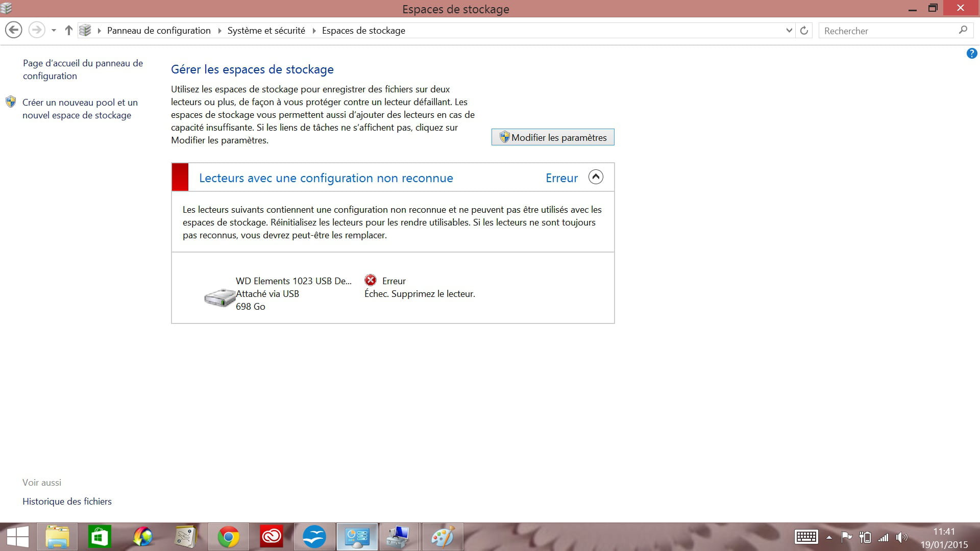Show hidden tray icons arrow
Image resolution: width=980 pixels, height=551 pixels.
(x=829, y=537)
